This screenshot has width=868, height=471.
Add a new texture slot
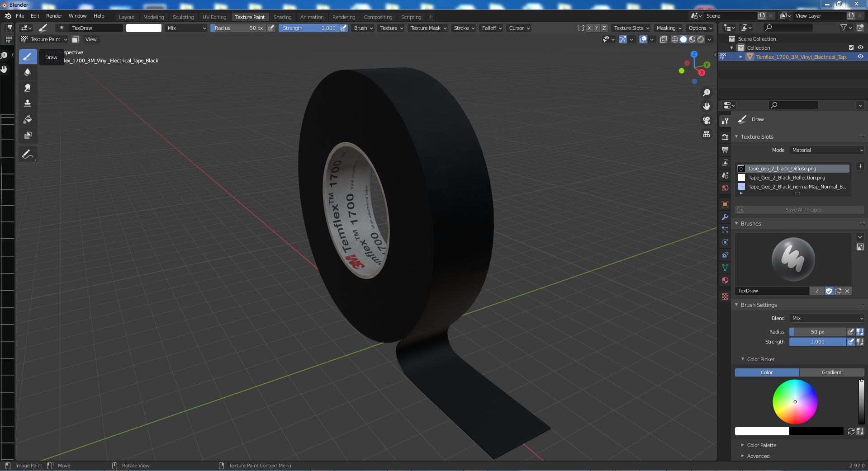click(x=860, y=166)
